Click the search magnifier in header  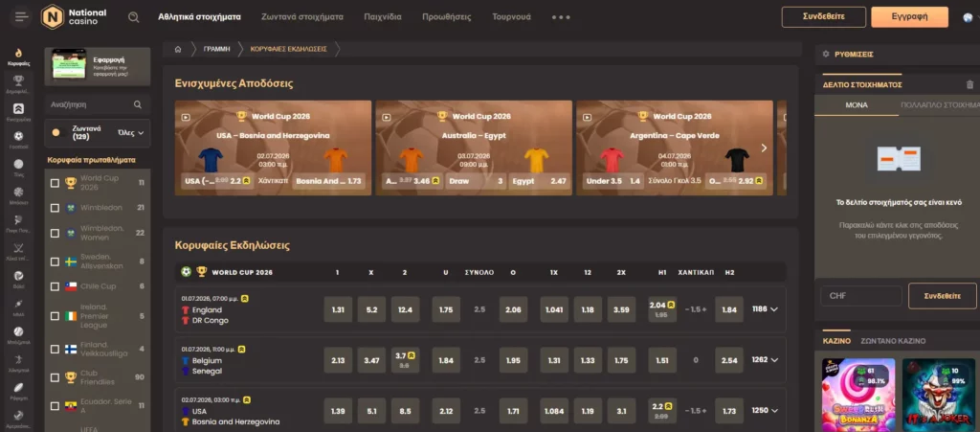click(134, 17)
